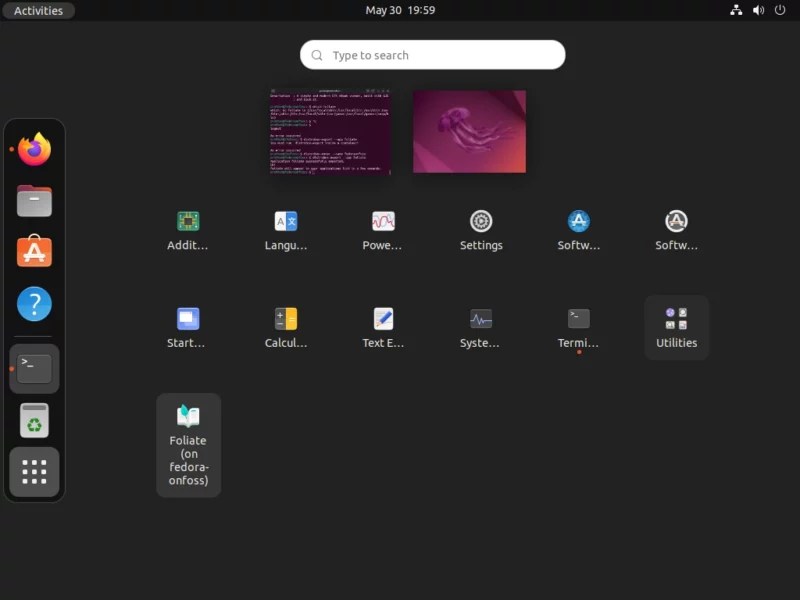Image resolution: width=800 pixels, height=600 pixels.
Task: Open the Trash from the dock
Action: pos(34,420)
